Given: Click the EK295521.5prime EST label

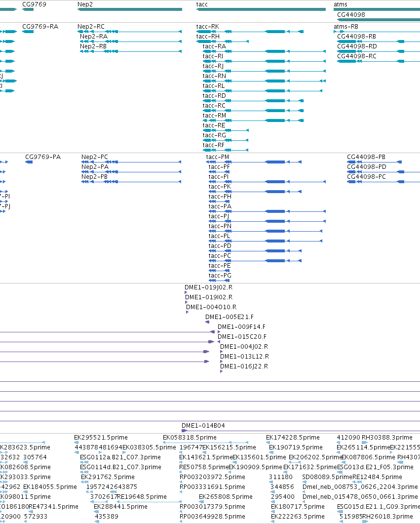Looking at the screenshot, I should tap(101, 437).
